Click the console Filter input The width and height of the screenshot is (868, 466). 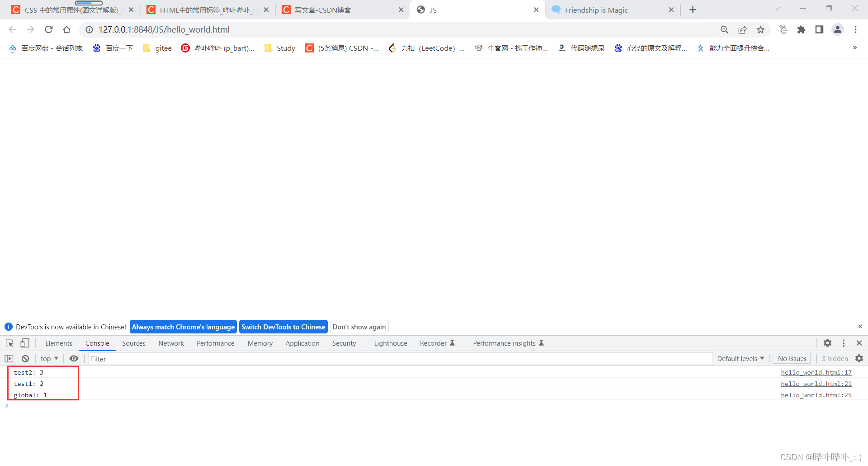(400, 359)
